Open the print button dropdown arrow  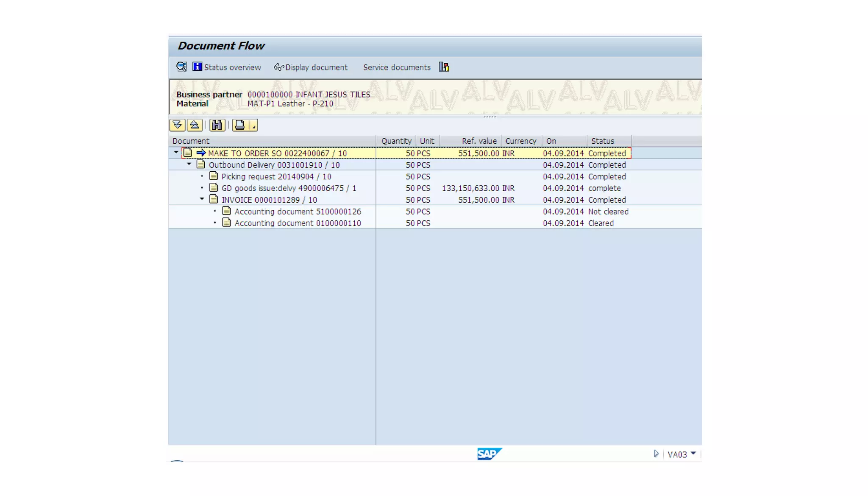coord(253,126)
